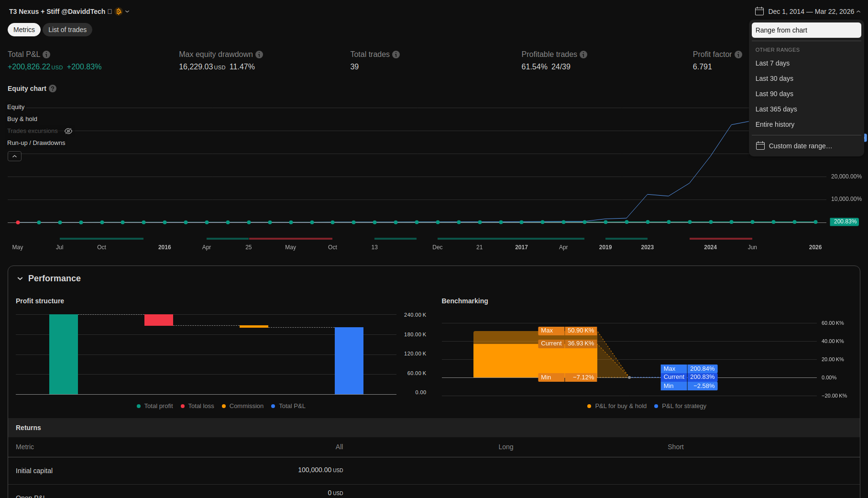Toggle Run-up / Drawdowns series
868x498 pixels.
pos(36,143)
